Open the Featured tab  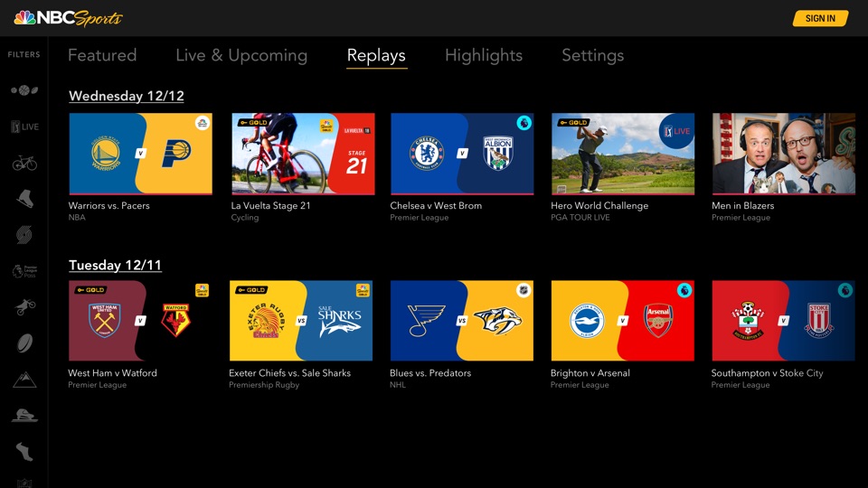pos(102,55)
